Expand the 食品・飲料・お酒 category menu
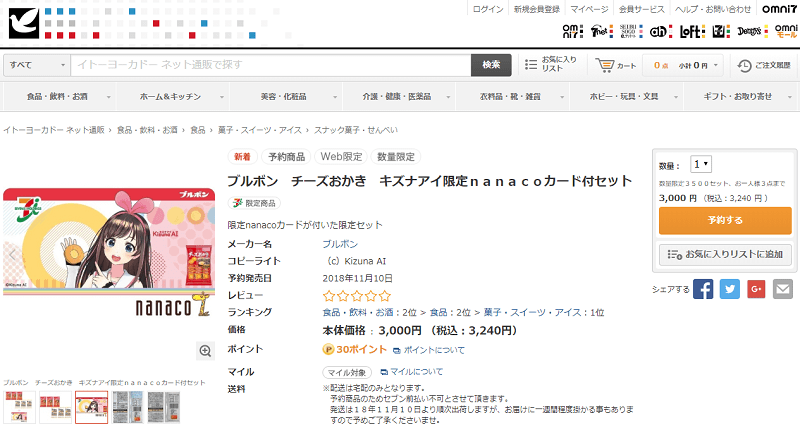This screenshot has height=430, width=800. 60,96
